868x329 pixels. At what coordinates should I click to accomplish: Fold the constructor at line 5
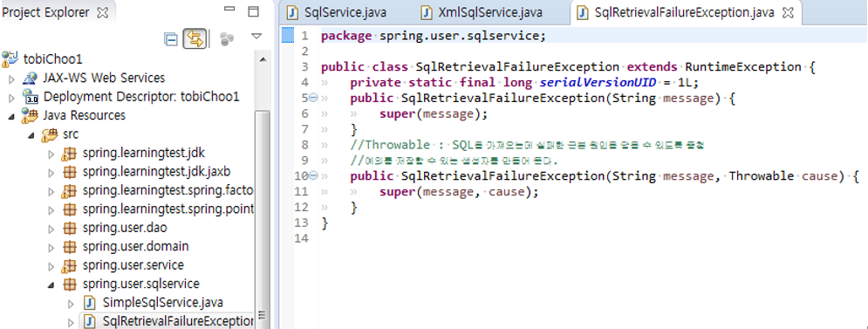click(313, 98)
